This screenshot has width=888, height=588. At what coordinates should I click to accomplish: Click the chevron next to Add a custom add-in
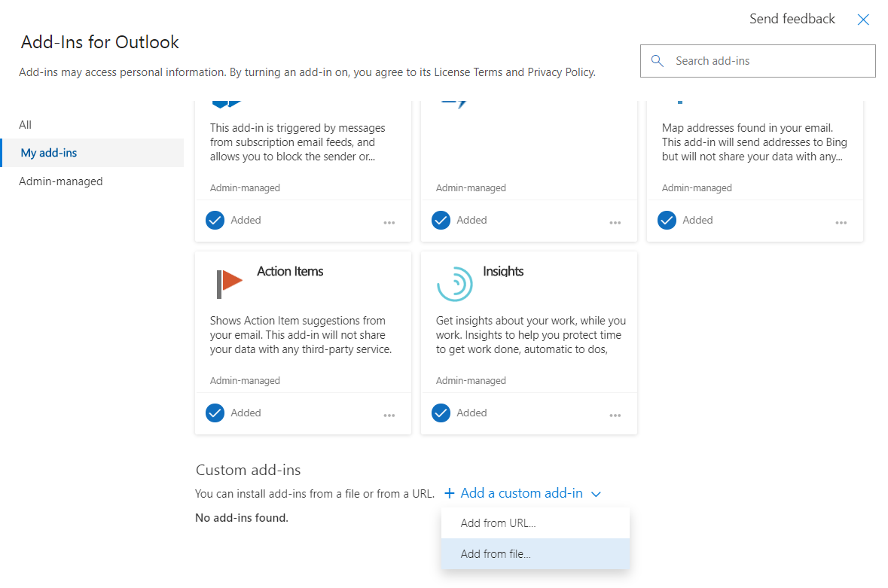(597, 495)
